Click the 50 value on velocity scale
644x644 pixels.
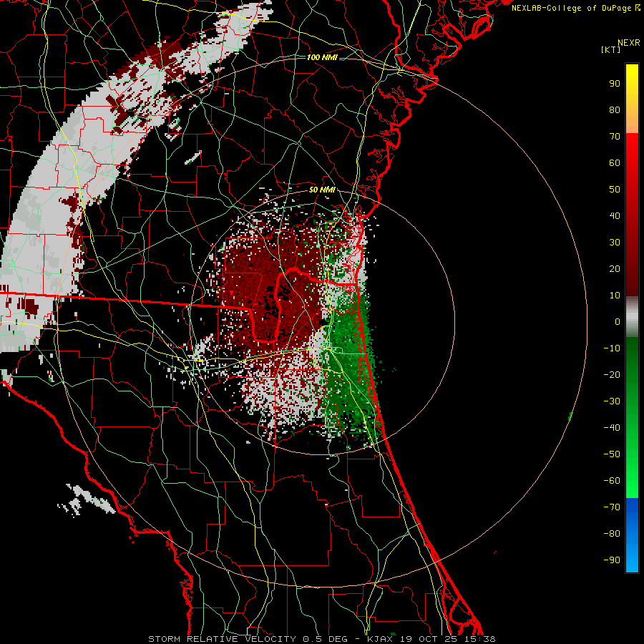pos(615,190)
